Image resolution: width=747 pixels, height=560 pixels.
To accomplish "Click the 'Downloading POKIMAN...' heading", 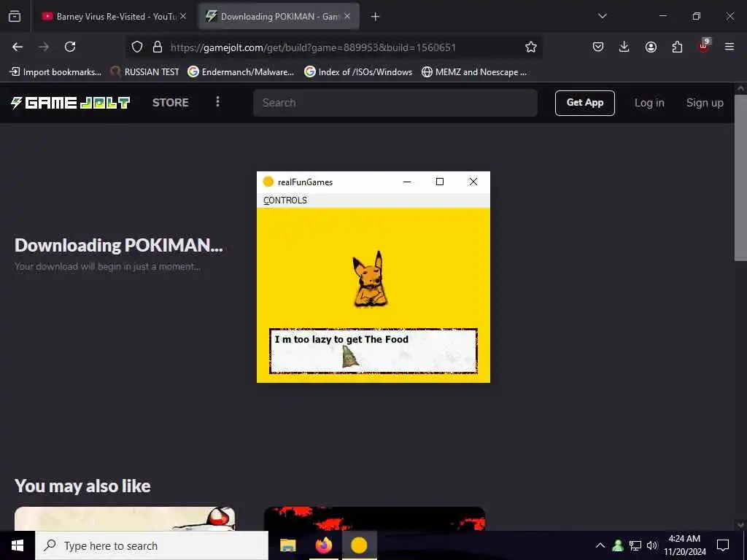I will [119, 245].
